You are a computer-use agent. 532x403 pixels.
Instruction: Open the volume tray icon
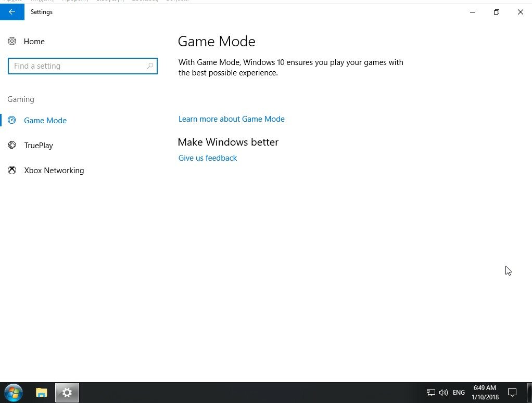point(443,393)
